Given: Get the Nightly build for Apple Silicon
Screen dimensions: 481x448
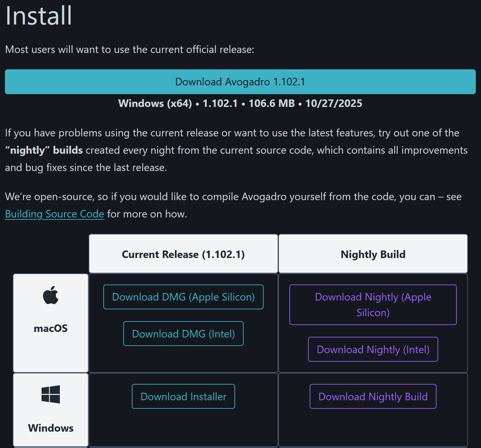Looking at the screenshot, I should pyautogui.click(x=373, y=305).
